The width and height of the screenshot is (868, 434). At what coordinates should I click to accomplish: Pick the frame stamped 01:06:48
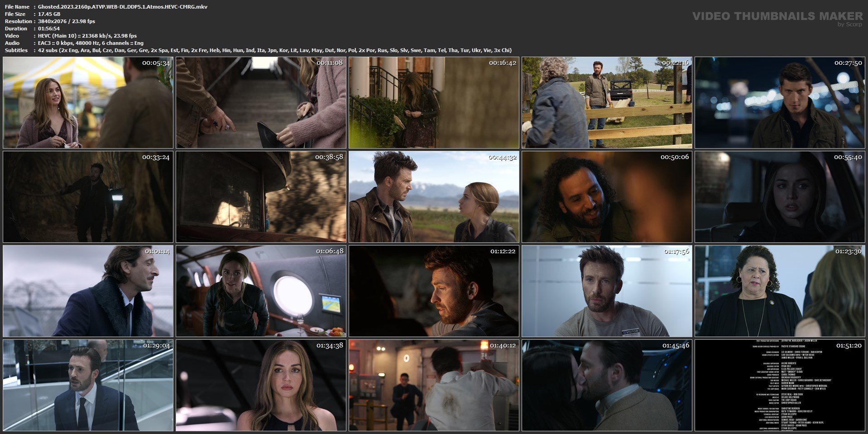[x=261, y=291]
